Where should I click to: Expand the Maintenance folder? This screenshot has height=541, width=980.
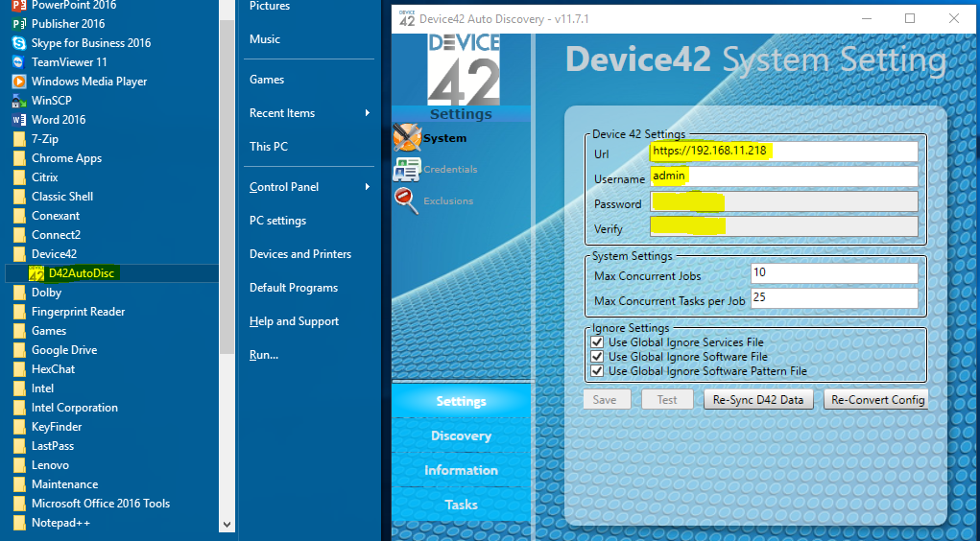click(56, 484)
